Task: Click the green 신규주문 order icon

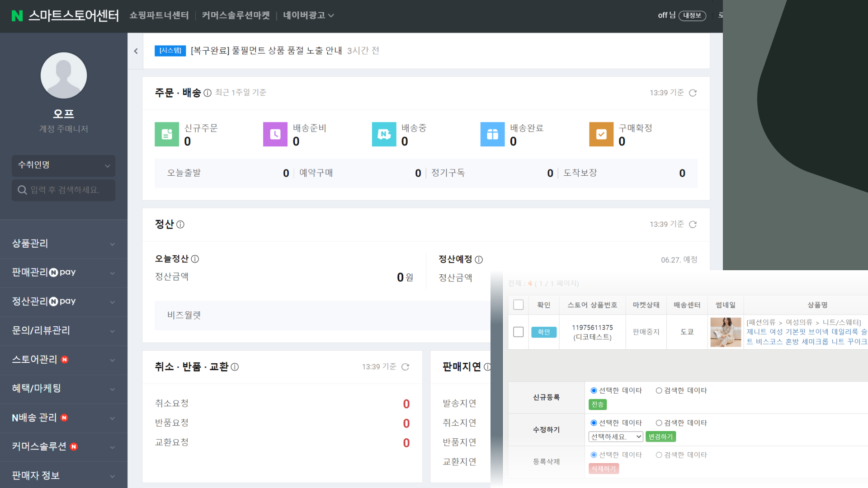Action: point(167,134)
